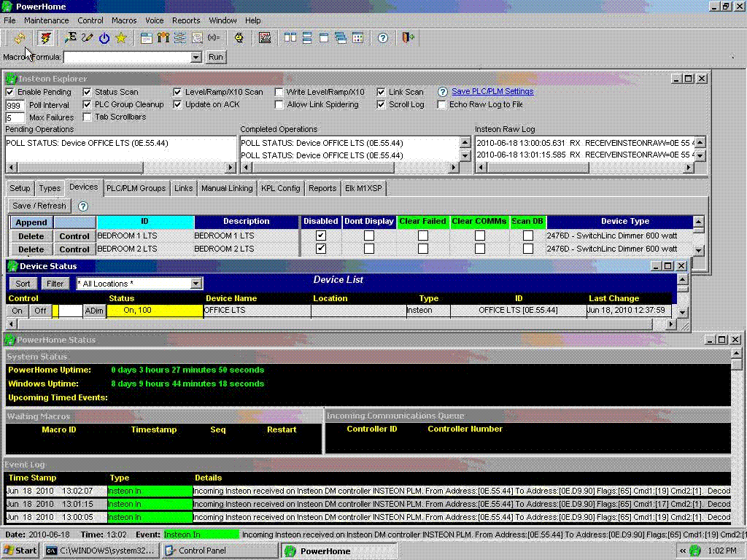Switch to the Manual Linking tab
The image size is (747, 560).
click(227, 189)
